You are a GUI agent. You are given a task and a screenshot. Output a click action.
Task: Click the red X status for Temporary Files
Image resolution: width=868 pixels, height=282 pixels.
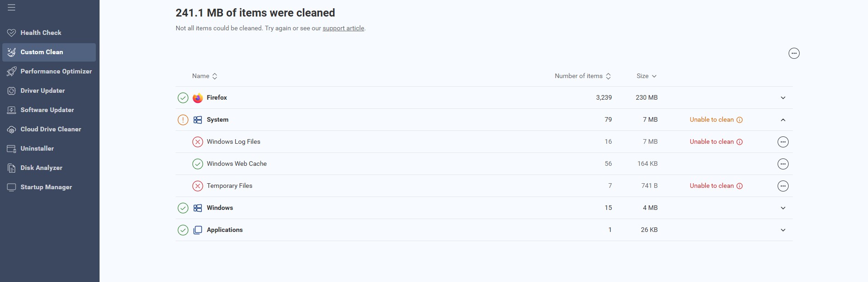[x=197, y=186]
